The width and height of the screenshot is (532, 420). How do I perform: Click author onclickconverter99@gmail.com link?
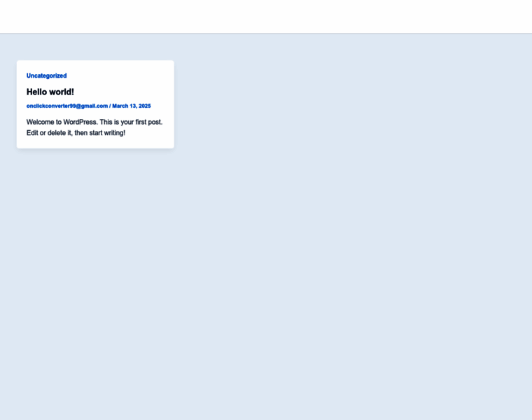[x=67, y=106]
